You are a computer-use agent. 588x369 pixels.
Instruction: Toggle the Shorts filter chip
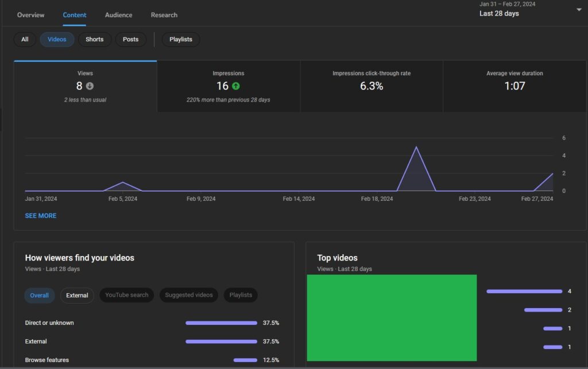pos(95,40)
